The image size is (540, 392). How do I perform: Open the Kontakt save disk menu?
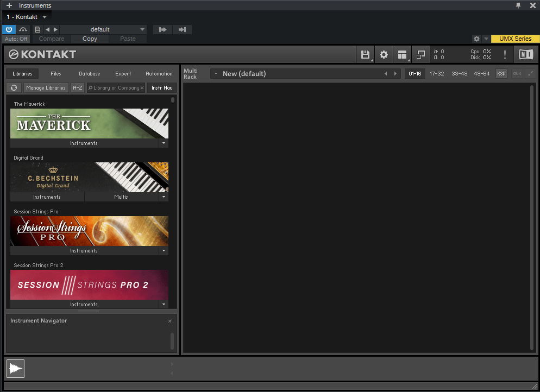point(365,54)
